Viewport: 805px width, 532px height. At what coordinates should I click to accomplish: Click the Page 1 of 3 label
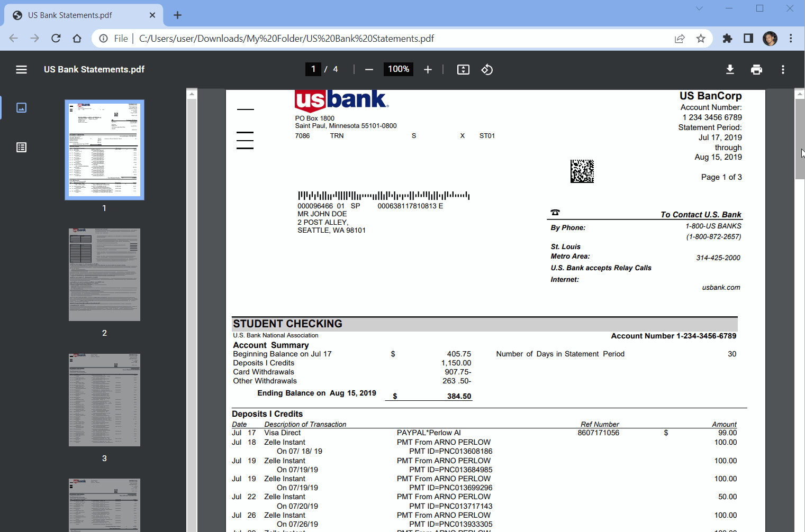[x=721, y=177]
